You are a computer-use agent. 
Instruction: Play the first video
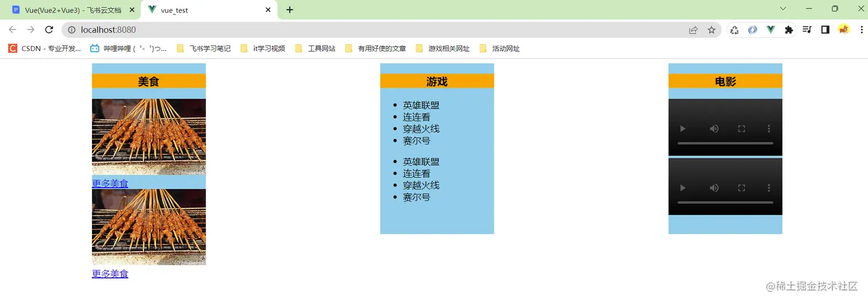683,129
